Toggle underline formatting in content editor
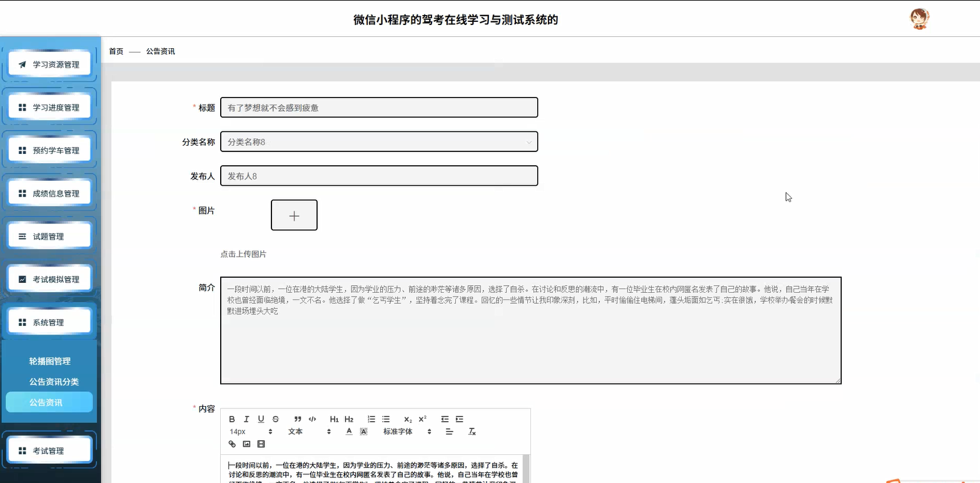This screenshot has width=980, height=483. pos(261,419)
